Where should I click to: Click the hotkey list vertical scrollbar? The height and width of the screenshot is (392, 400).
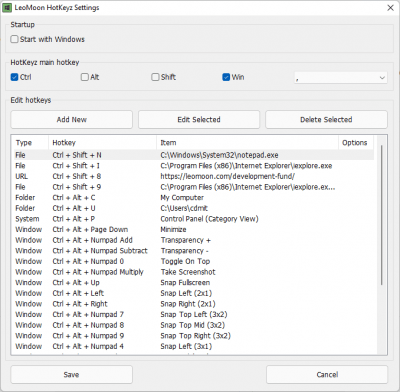tap(381, 215)
